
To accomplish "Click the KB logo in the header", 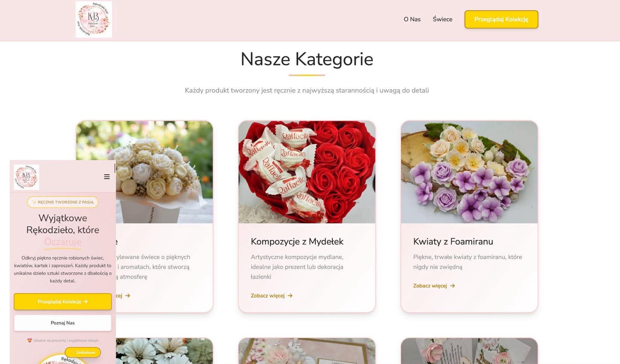I will click(x=94, y=19).
